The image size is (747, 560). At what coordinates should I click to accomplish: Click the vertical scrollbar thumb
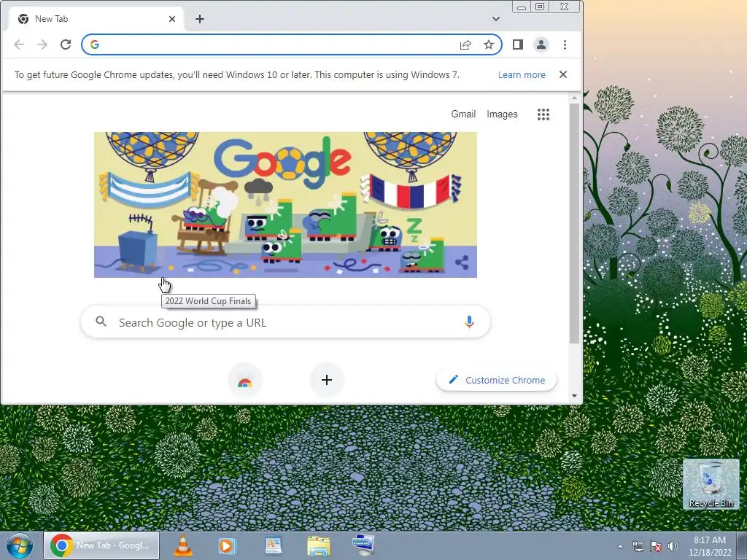coord(574,223)
